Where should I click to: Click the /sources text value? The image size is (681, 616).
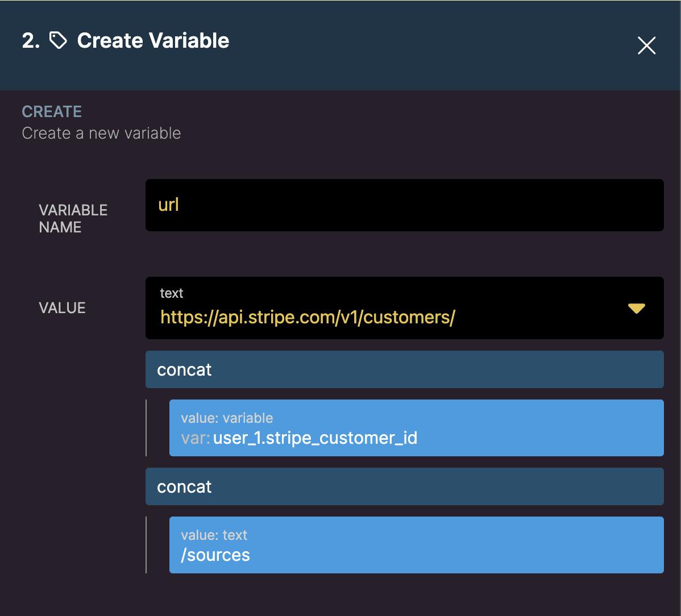pyautogui.click(x=215, y=555)
